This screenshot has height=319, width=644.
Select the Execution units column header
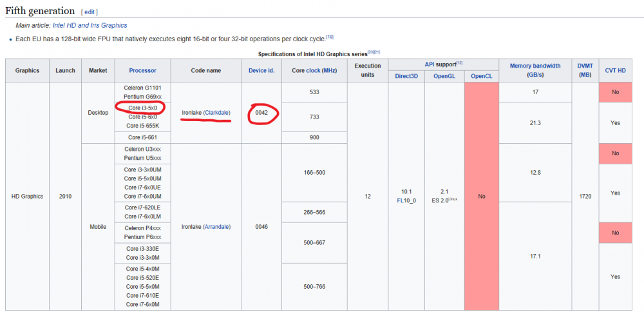click(368, 70)
